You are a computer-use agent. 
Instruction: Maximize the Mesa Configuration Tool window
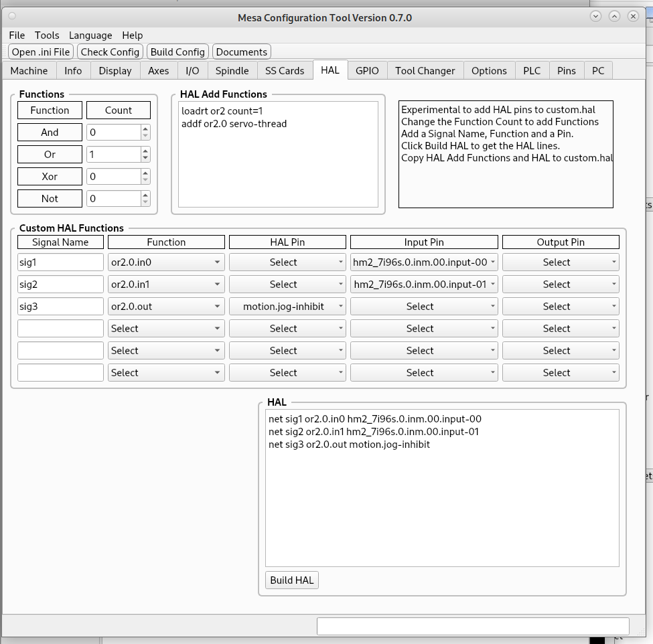[614, 16]
